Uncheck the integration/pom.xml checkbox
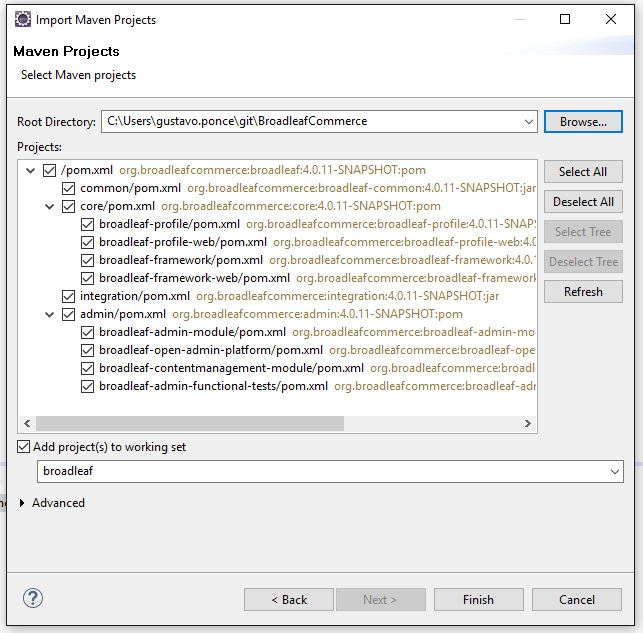This screenshot has width=643, height=633. [x=68, y=296]
